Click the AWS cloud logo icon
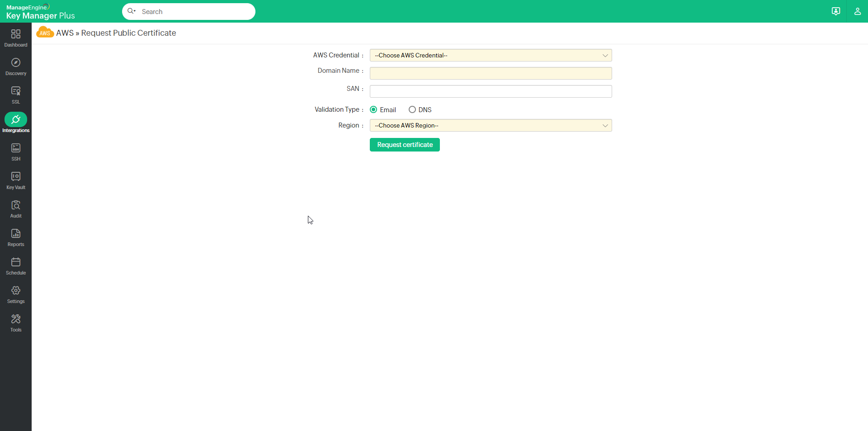Screen dimensions: 868x431 click(x=45, y=33)
